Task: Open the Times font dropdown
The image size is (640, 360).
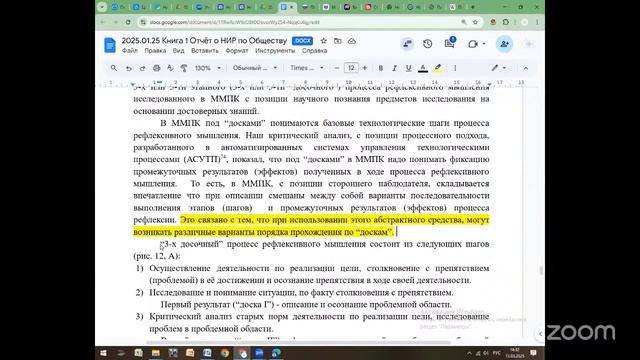Action: click(x=307, y=68)
